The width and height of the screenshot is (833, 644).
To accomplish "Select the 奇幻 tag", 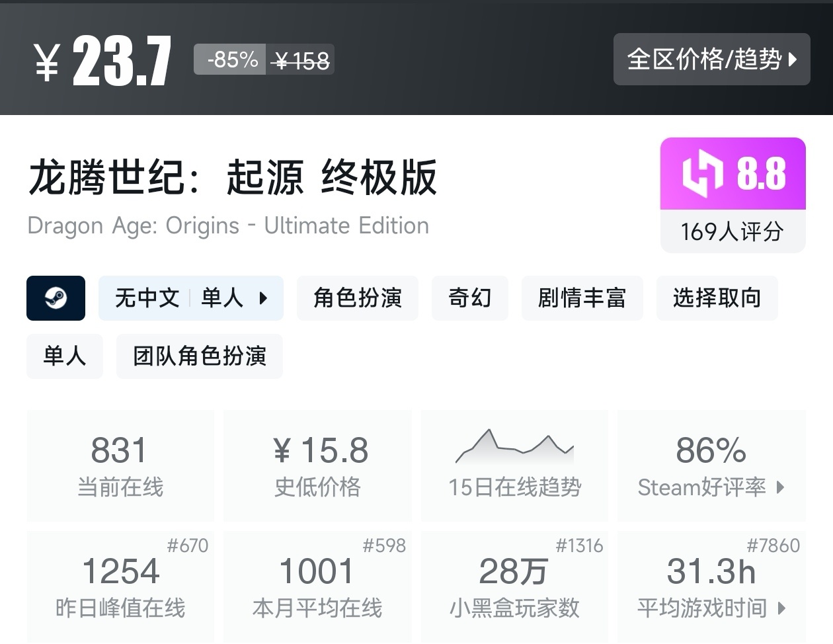I will (x=470, y=298).
